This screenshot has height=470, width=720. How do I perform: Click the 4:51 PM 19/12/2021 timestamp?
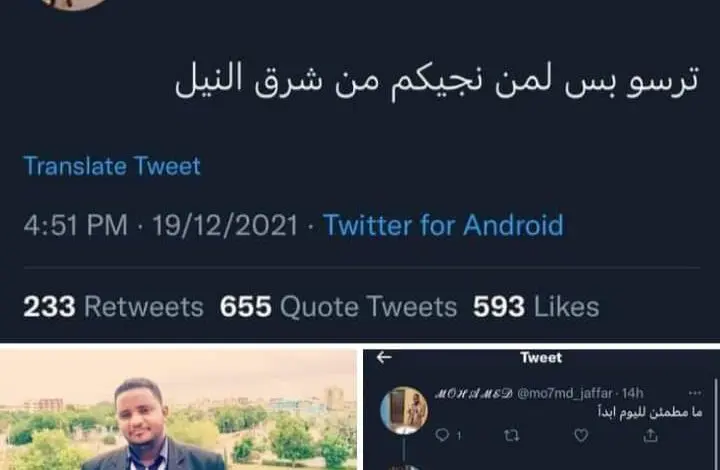(x=161, y=225)
